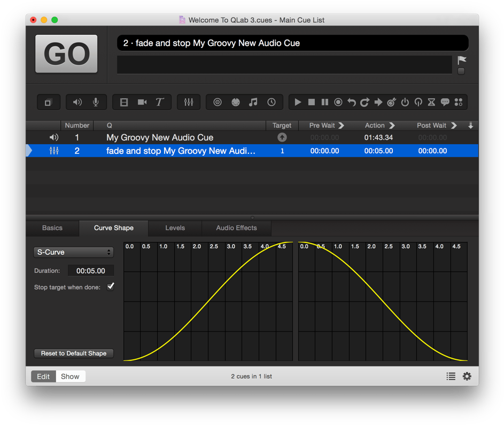The width and height of the screenshot is (504, 425).
Task: Add a Camera cue from toolbar
Action: [x=142, y=102]
